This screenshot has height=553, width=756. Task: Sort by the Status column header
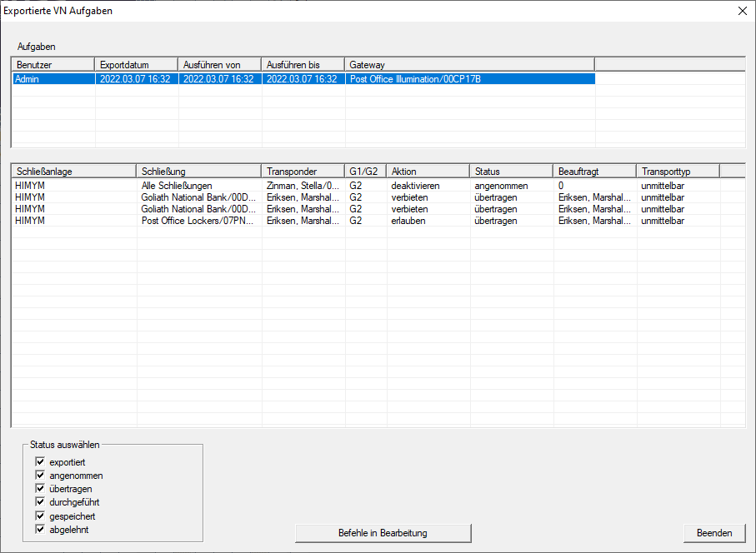coord(511,171)
